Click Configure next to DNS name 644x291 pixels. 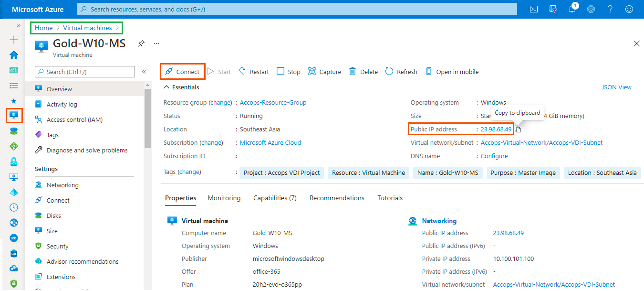click(x=494, y=156)
